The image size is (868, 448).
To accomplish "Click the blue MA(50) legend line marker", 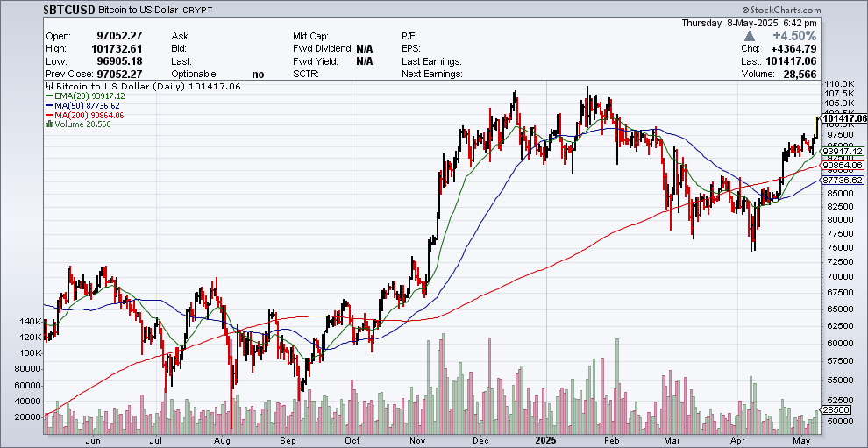I will coord(48,106).
